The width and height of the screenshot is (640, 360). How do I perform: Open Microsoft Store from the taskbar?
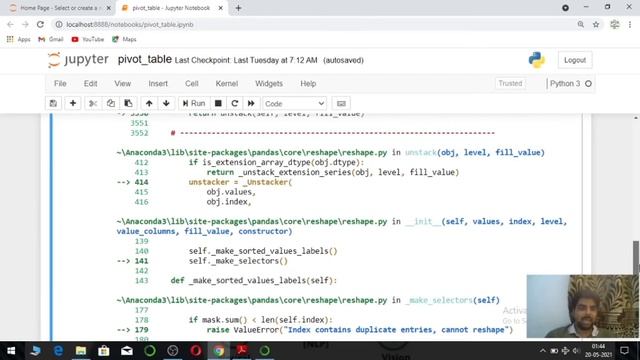click(x=104, y=351)
